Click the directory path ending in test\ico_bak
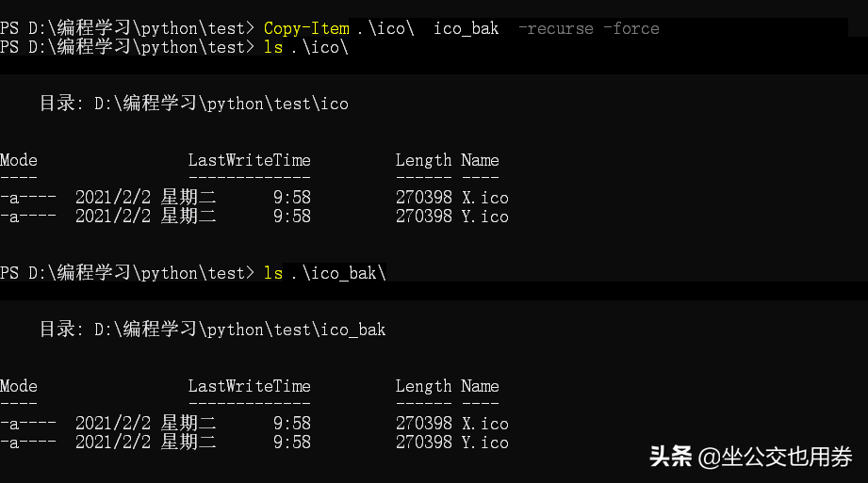This screenshot has width=868, height=483. point(240,330)
